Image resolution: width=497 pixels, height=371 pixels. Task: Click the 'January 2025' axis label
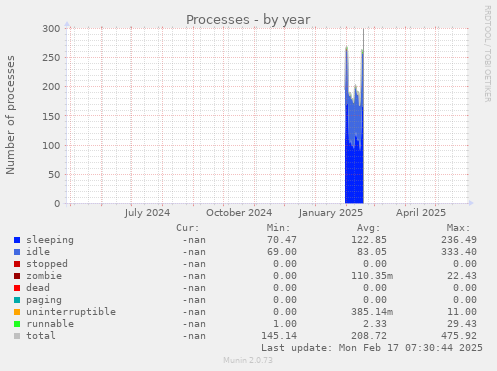[x=331, y=213]
